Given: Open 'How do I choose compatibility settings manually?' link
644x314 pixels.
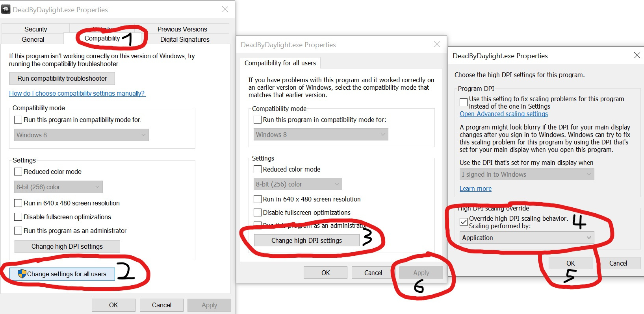Looking at the screenshot, I should coord(77,93).
